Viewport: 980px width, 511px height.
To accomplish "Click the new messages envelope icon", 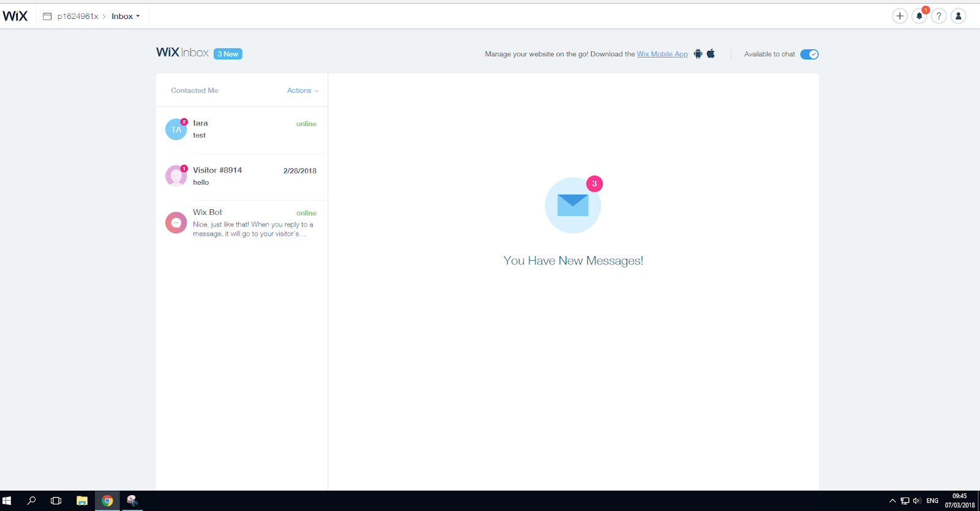I will click(x=573, y=206).
